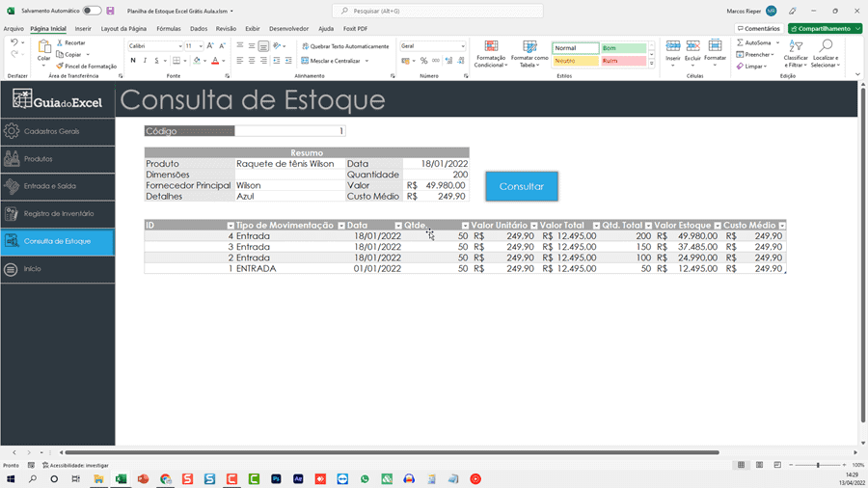
Task: Toggle underline S formatting
Action: coord(156,61)
